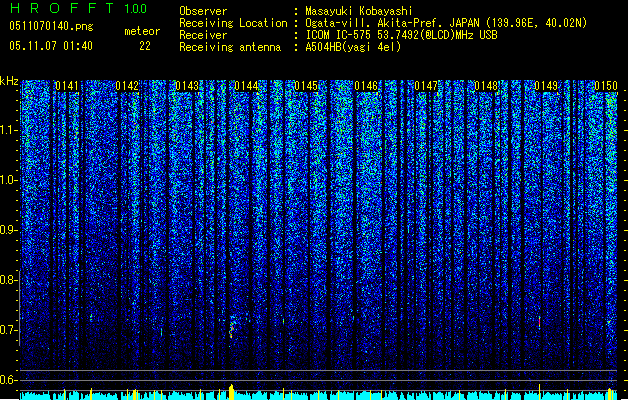Click the meteor count label
This screenshot has width=629, height=400.
tap(142, 31)
